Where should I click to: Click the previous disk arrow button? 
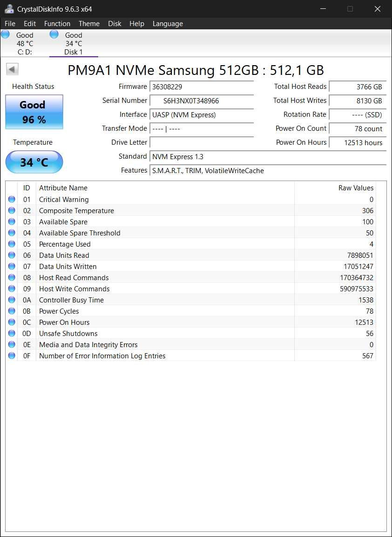(x=12, y=69)
